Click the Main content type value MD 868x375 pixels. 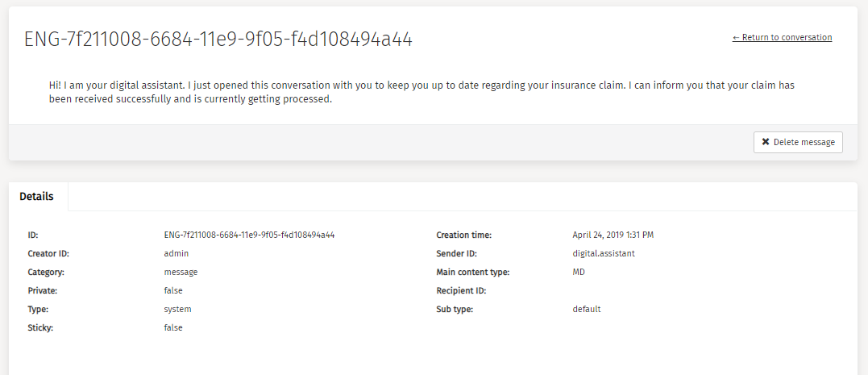tap(579, 273)
